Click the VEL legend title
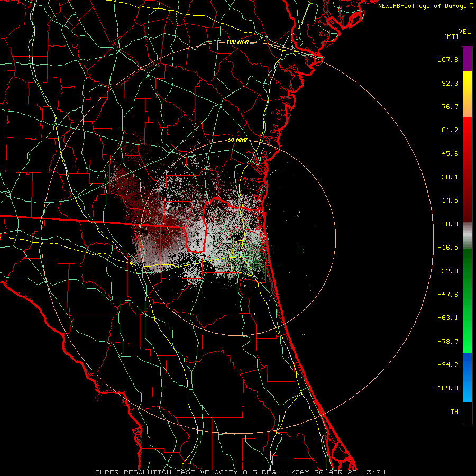This screenshot has height=476, width=476. (465, 32)
